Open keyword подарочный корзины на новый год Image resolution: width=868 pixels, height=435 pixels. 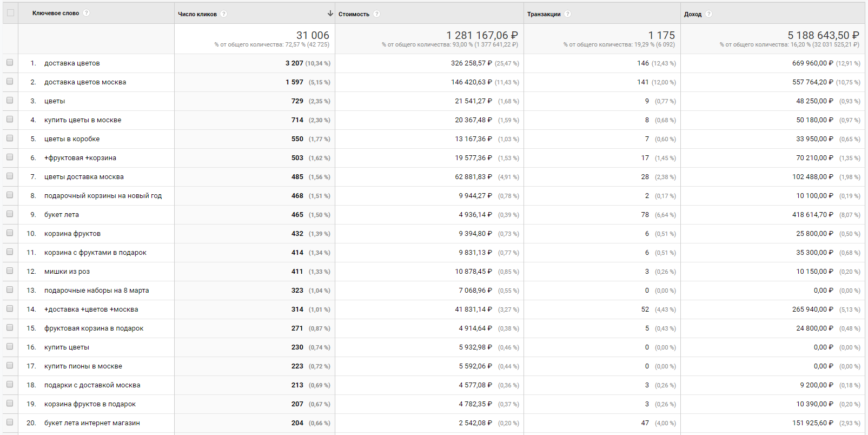click(x=103, y=196)
